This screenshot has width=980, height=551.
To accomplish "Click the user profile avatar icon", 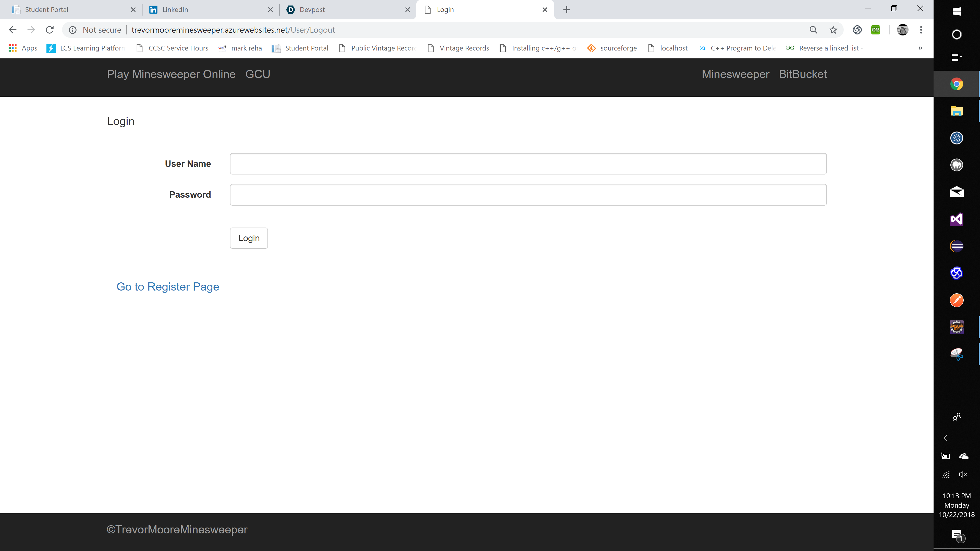I will (x=902, y=30).
